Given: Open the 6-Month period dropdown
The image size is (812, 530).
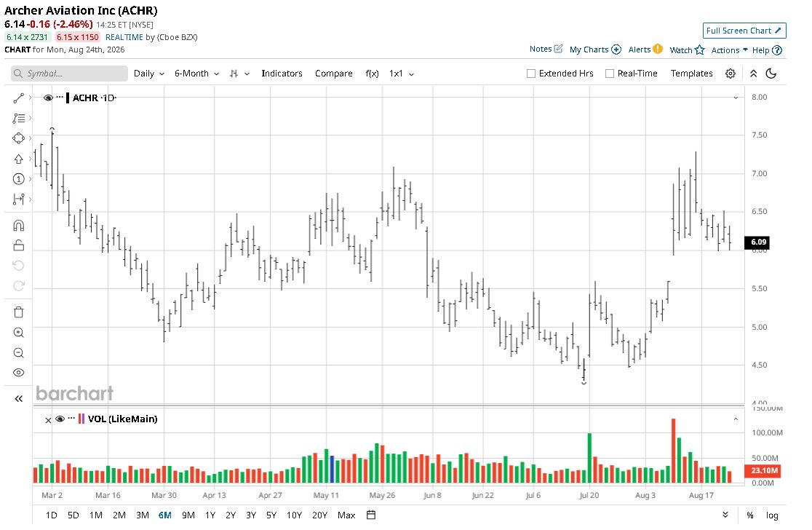Looking at the screenshot, I should [196, 74].
